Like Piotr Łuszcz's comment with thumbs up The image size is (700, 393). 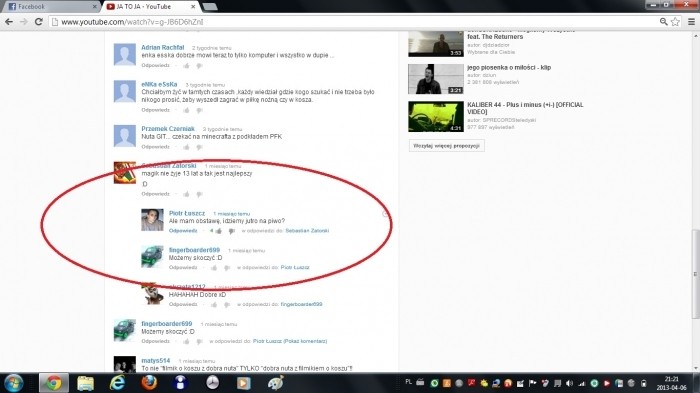coord(218,231)
